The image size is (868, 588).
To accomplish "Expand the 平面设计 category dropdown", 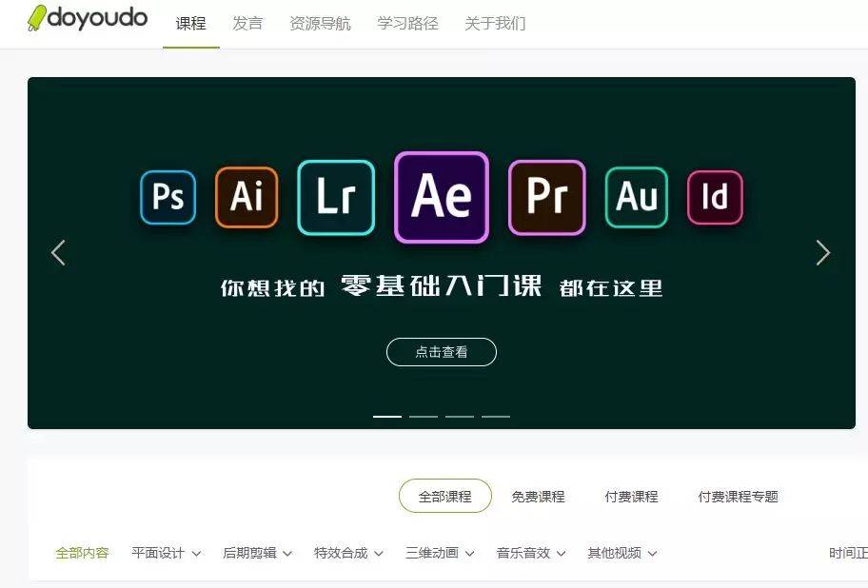I will (166, 553).
